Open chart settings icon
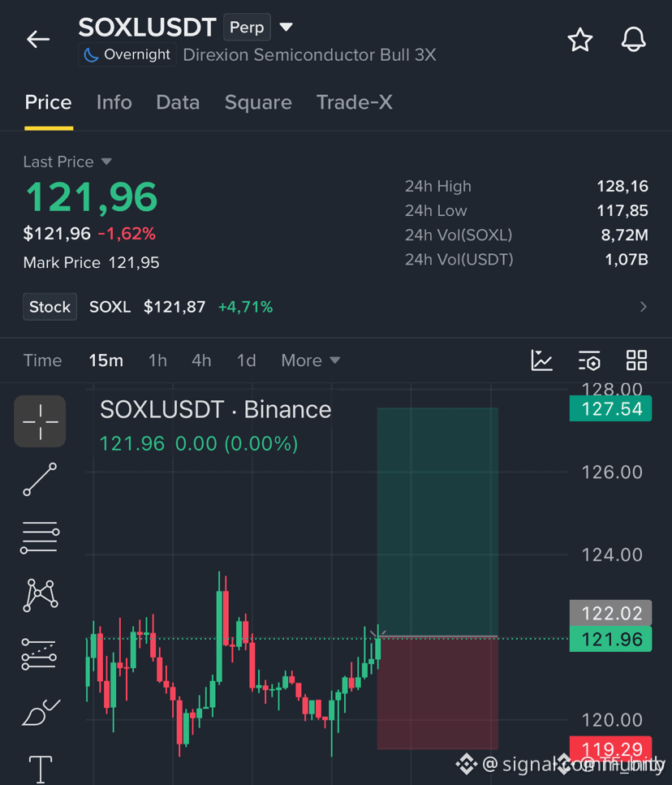The height and width of the screenshot is (785, 672). pos(589,360)
